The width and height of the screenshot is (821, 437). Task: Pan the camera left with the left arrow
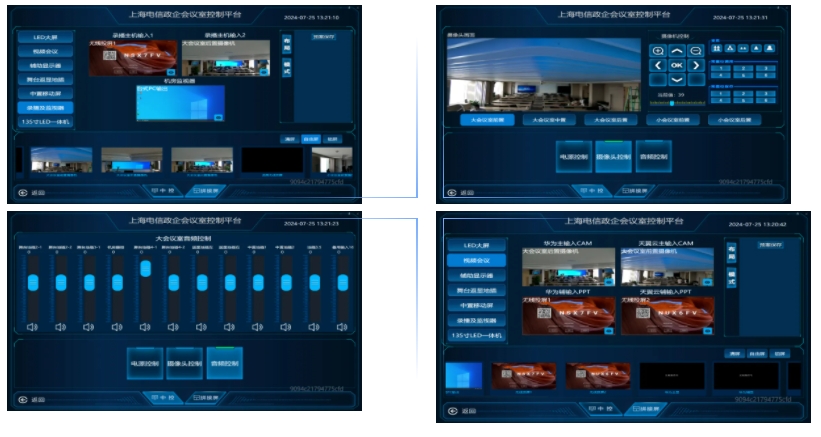[658, 66]
